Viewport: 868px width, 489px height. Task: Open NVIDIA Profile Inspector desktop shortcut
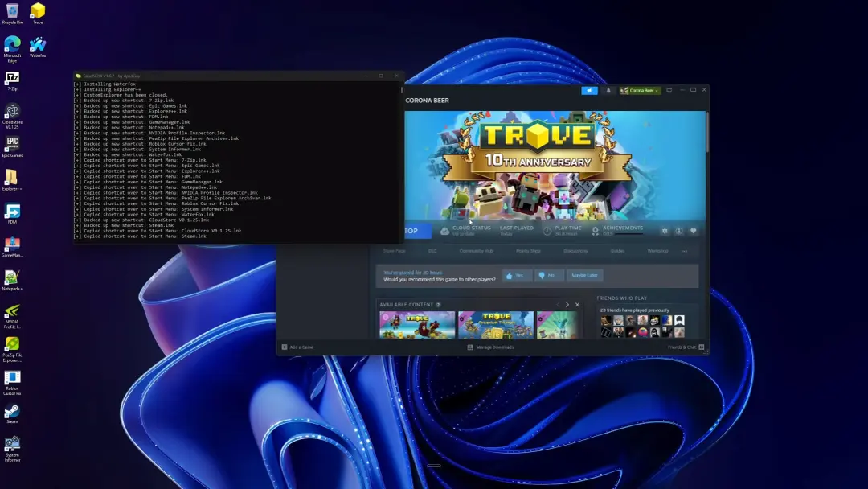pos(12,315)
